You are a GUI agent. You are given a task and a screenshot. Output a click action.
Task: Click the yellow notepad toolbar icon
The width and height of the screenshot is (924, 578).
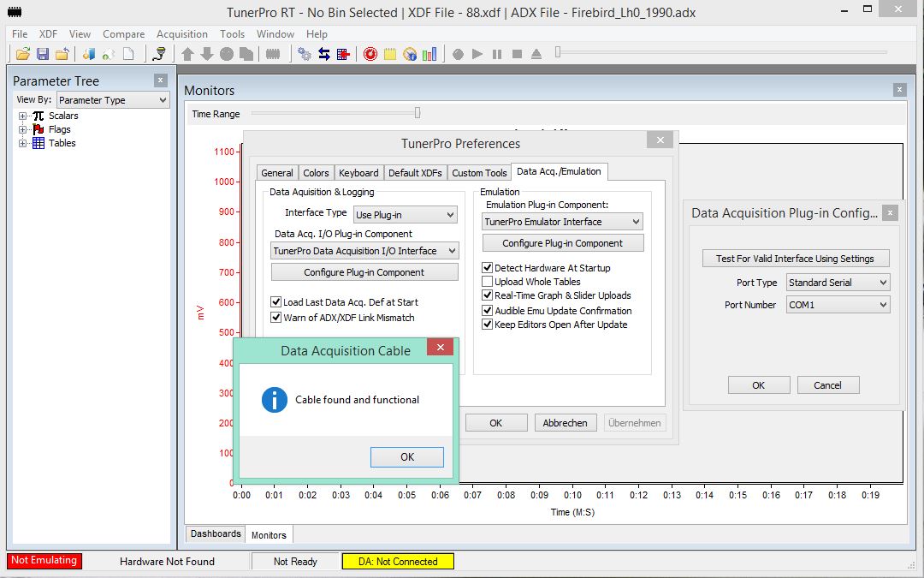[x=389, y=54]
